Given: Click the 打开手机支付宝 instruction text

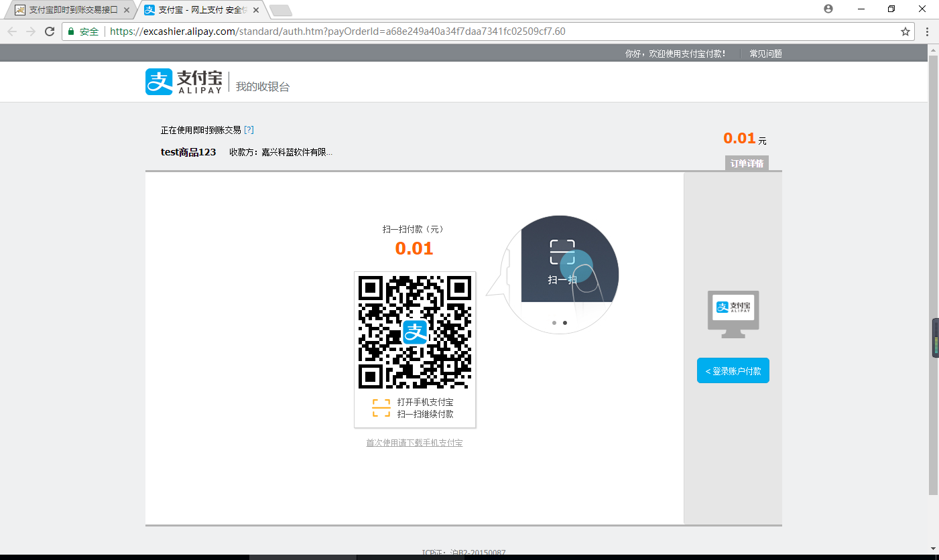Looking at the screenshot, I should click(x=425, y=402).
